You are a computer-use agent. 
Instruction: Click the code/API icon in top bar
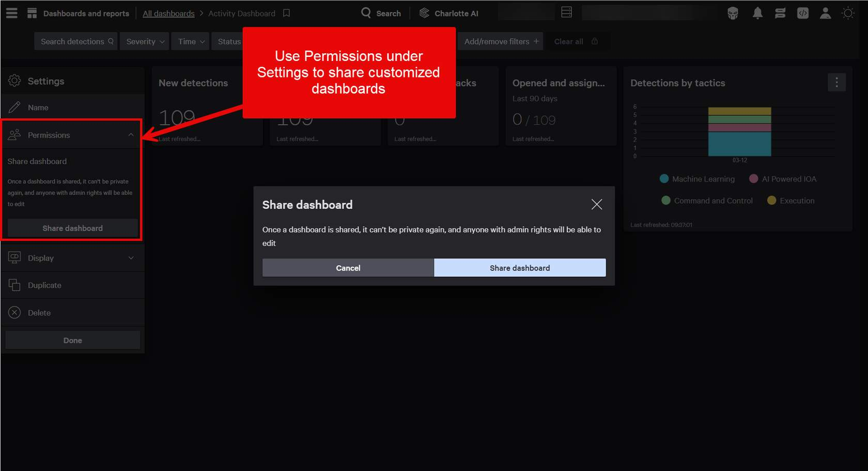coord(802,13)
